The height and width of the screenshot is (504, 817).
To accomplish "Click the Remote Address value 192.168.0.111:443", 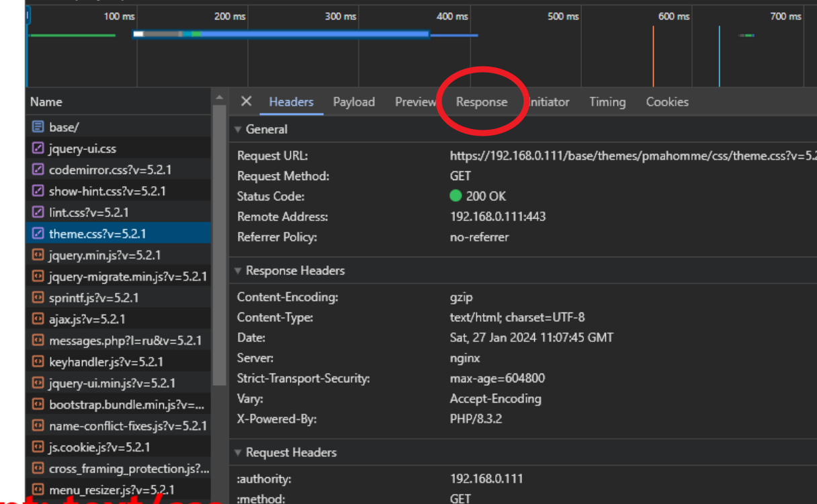I will [498, 216].
